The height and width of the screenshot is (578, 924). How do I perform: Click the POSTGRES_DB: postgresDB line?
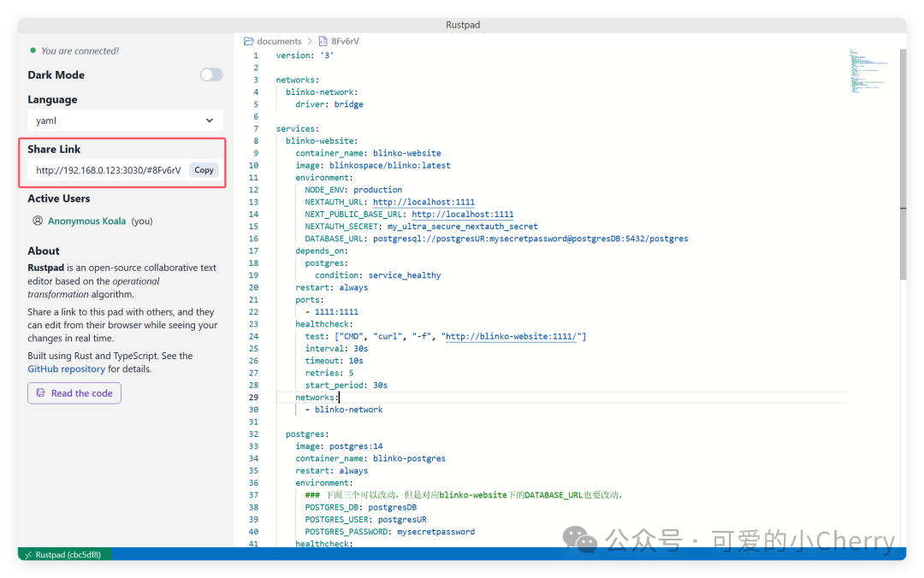coord(361,507)
